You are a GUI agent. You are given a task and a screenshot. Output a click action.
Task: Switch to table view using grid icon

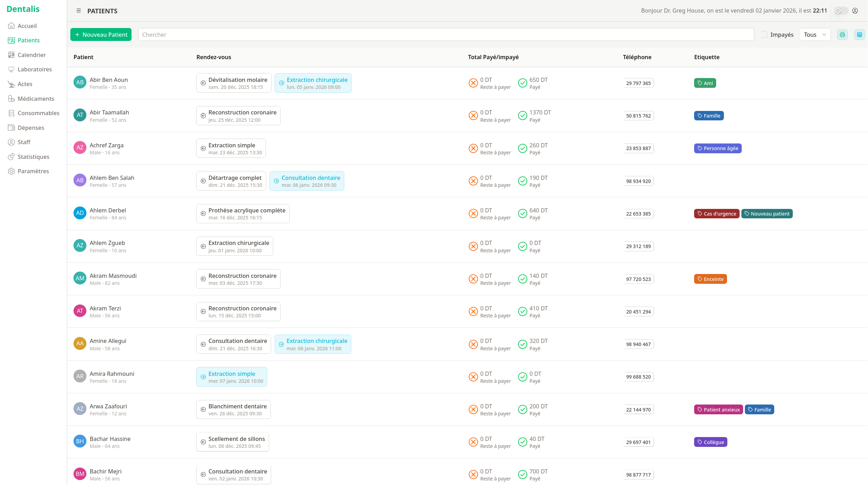tap(860, 34)
